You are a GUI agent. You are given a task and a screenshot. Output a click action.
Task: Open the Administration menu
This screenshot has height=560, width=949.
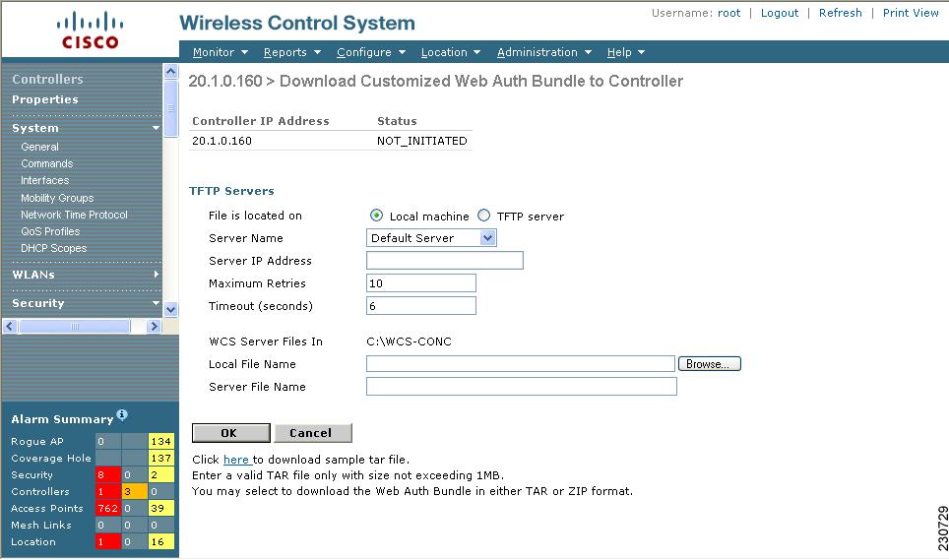(544, 52)
